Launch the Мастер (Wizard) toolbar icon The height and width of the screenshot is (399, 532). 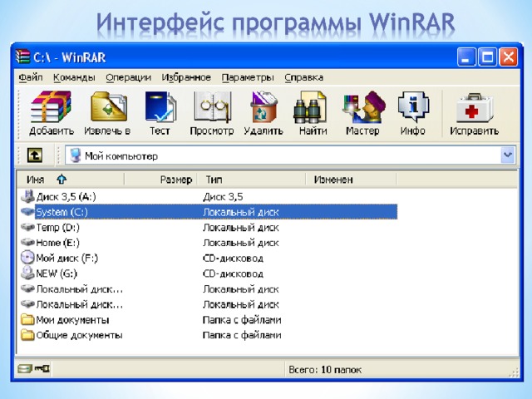tap(362, 112)
